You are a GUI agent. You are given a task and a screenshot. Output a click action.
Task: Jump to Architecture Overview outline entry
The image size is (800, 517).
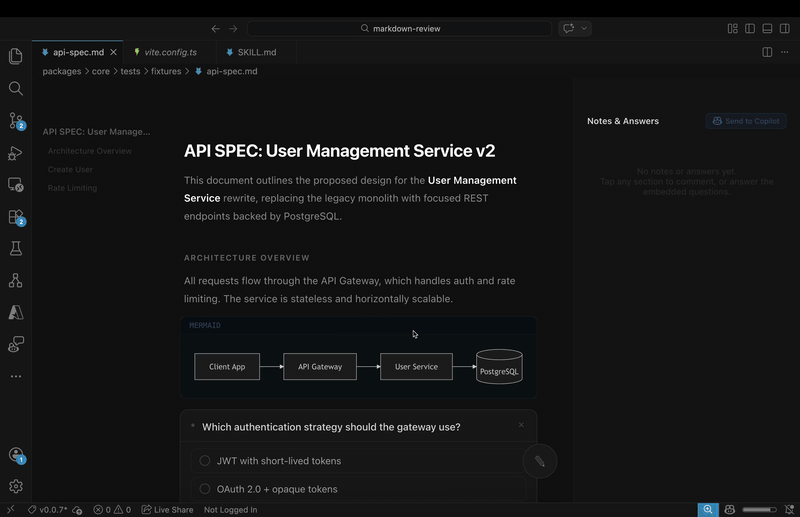pos(90,151)
